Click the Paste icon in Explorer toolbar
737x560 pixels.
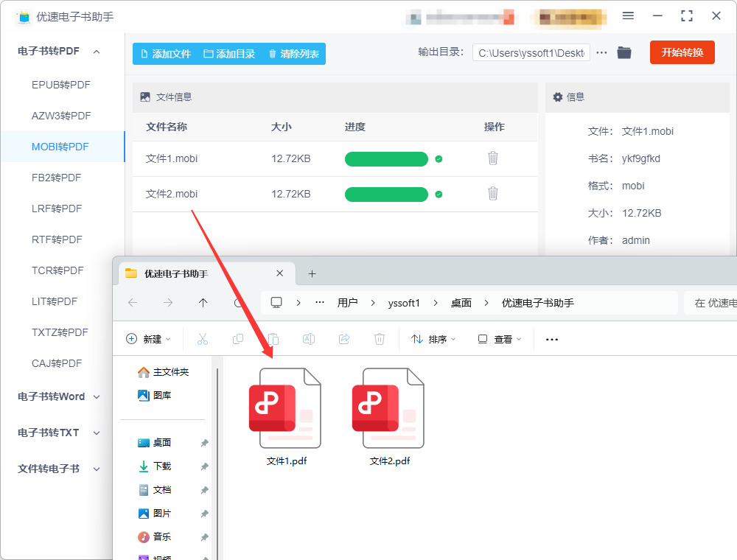tap(273, 339)
